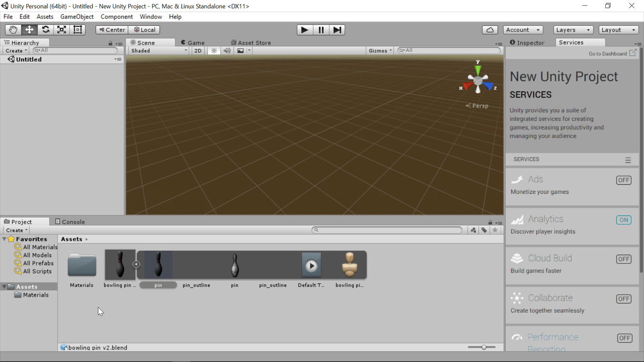Open Project Create dropdown
The width and height of the screenshot is (644, 362).
point(16,230)
